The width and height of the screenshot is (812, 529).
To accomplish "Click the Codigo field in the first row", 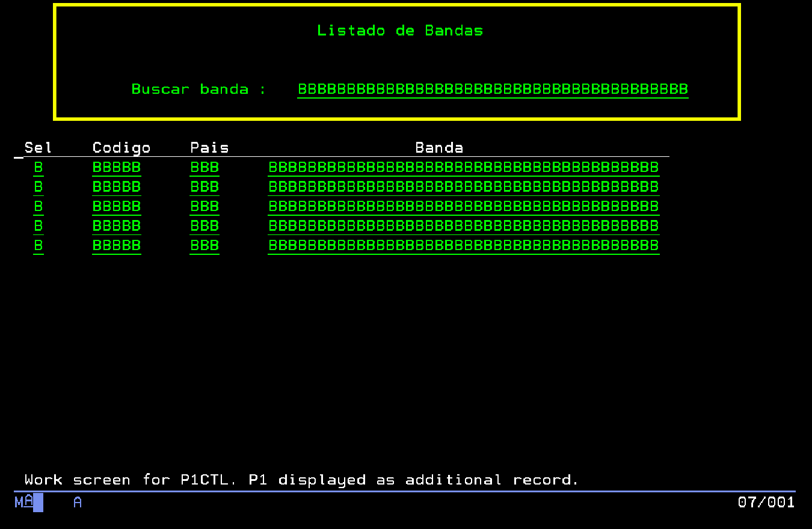I will coord(117,167).
